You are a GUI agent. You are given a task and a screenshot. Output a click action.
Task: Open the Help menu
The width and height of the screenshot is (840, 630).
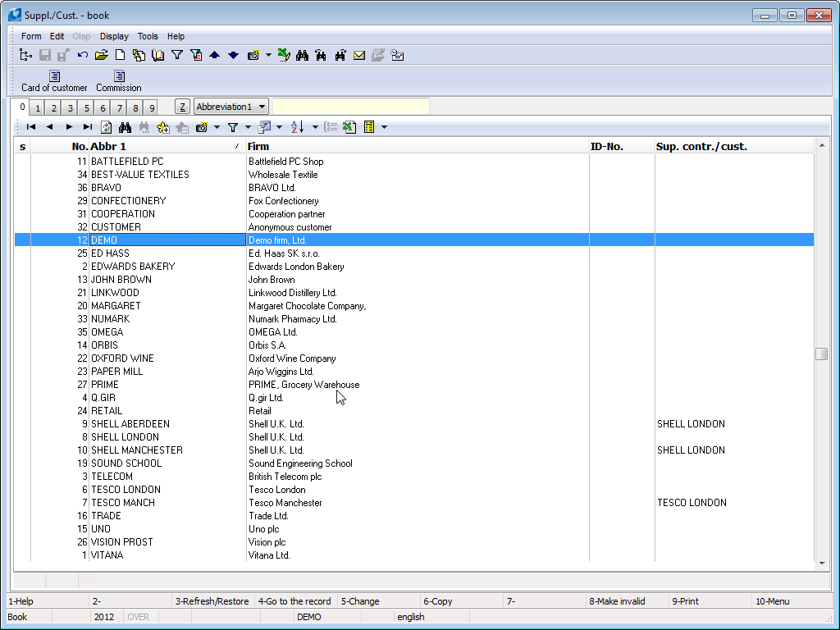pos(176,36)
